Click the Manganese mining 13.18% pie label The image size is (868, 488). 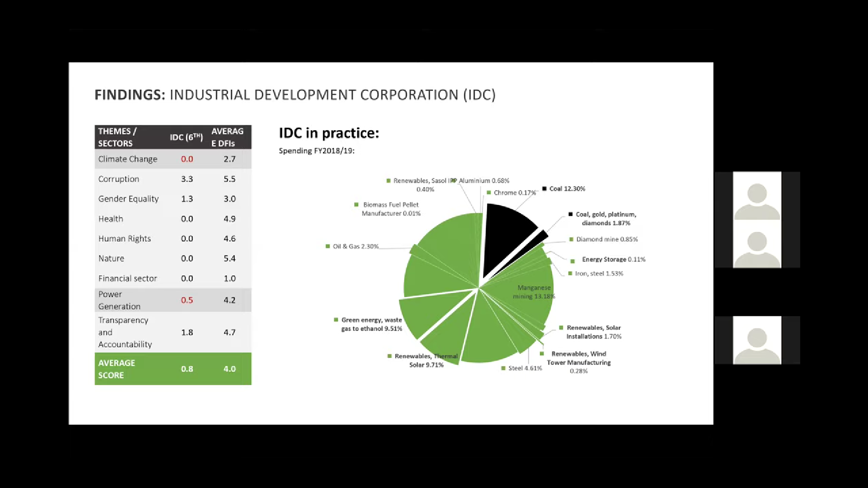coord(533,292)
